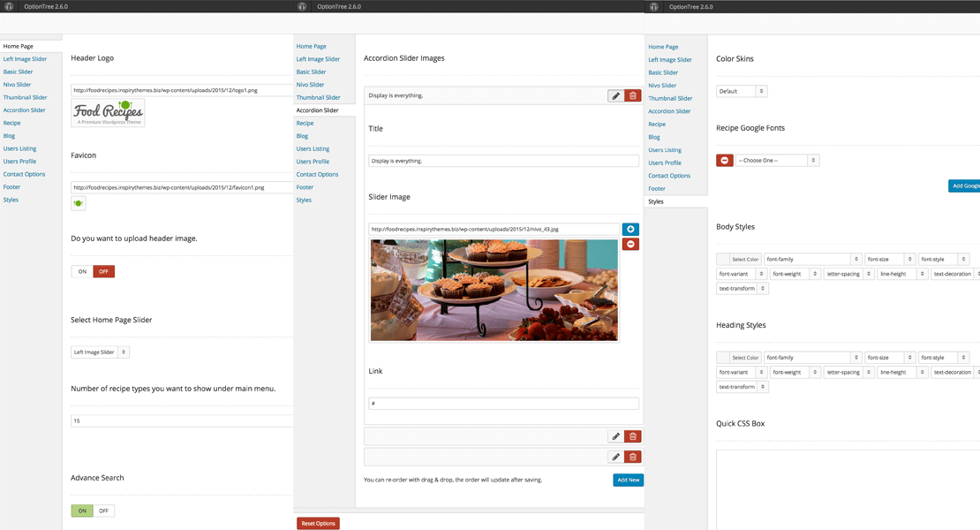
Task: Click the trash icon on the second accordion slide row
Action: [x=632, y=436]
